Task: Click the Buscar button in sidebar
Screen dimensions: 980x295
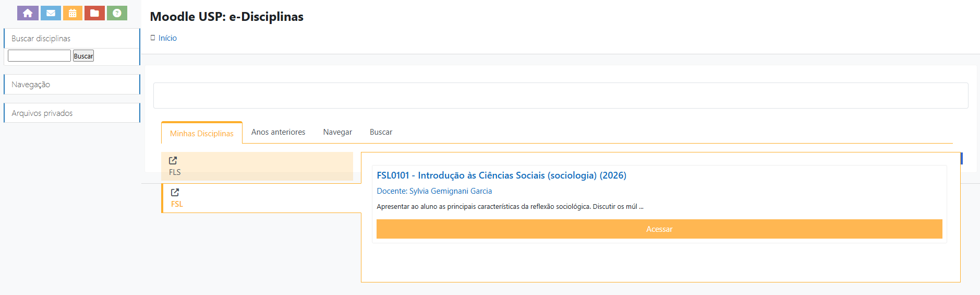Action: pyautogui.click(x=83, y=56)
